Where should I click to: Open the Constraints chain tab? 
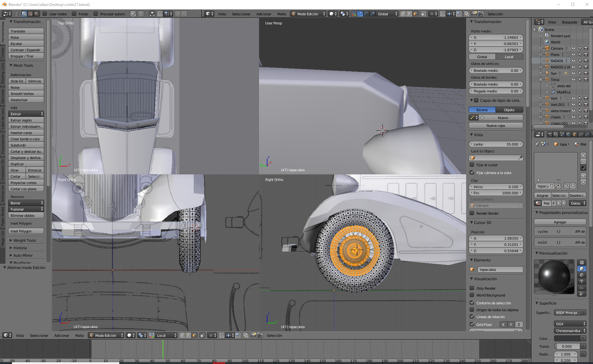click(x=581, y=134)
